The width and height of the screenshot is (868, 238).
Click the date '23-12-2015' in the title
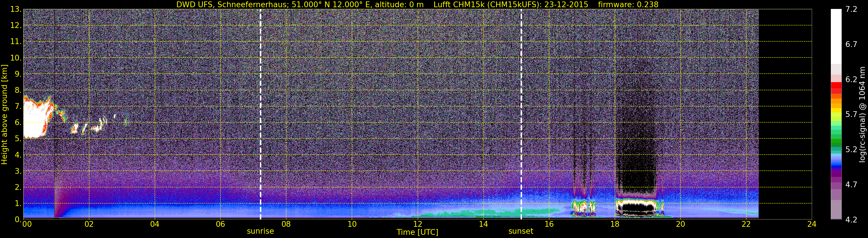tap(566, 4)
